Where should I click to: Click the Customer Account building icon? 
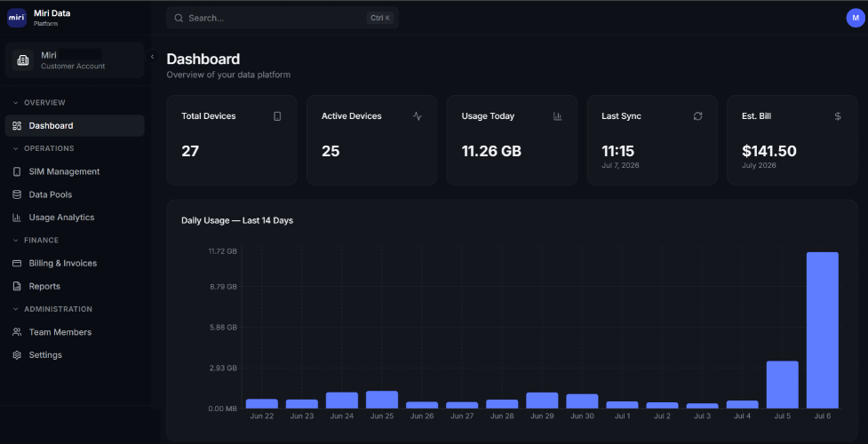tap(23, 60)
